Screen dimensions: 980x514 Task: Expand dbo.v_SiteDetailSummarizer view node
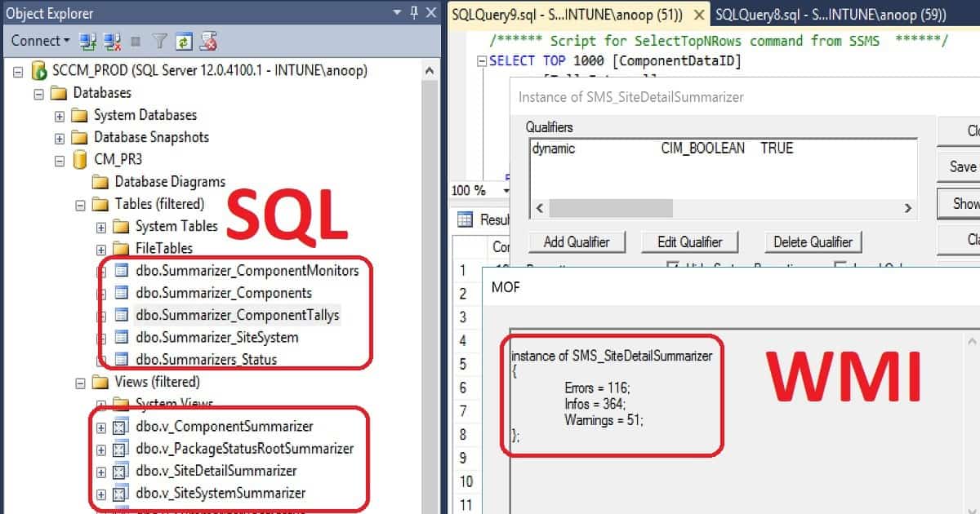(101, 471)
